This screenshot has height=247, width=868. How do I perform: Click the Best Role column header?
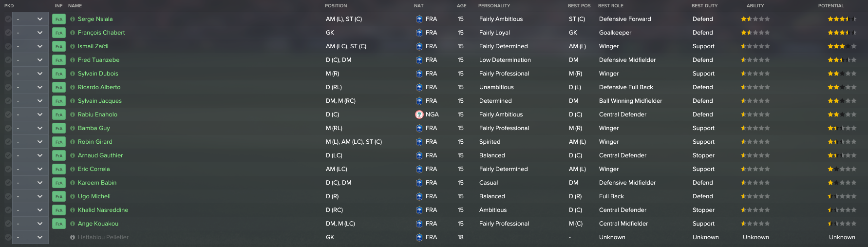tap(610, 6)
